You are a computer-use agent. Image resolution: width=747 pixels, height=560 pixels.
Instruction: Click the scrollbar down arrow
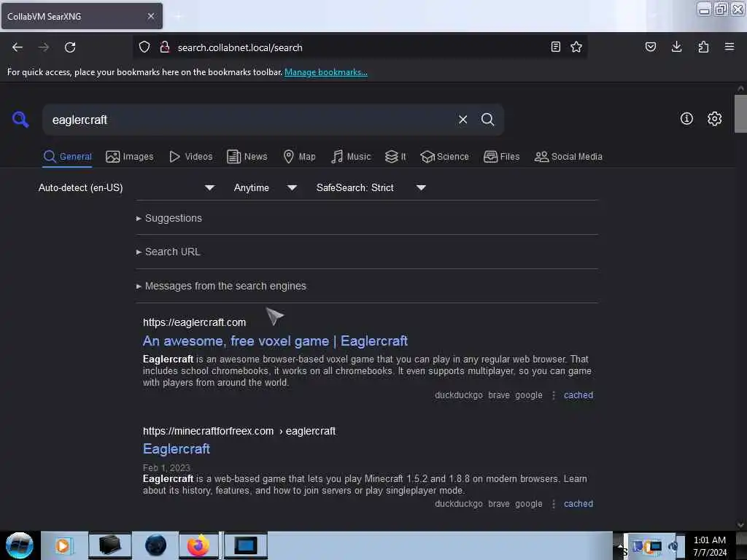click(740, 525)
